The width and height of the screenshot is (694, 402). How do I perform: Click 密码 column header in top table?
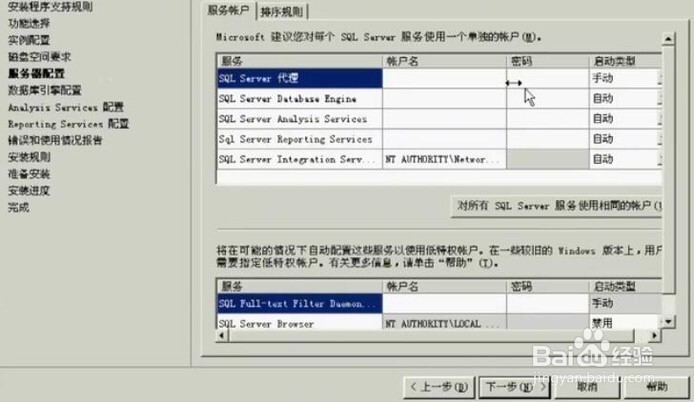547,61
